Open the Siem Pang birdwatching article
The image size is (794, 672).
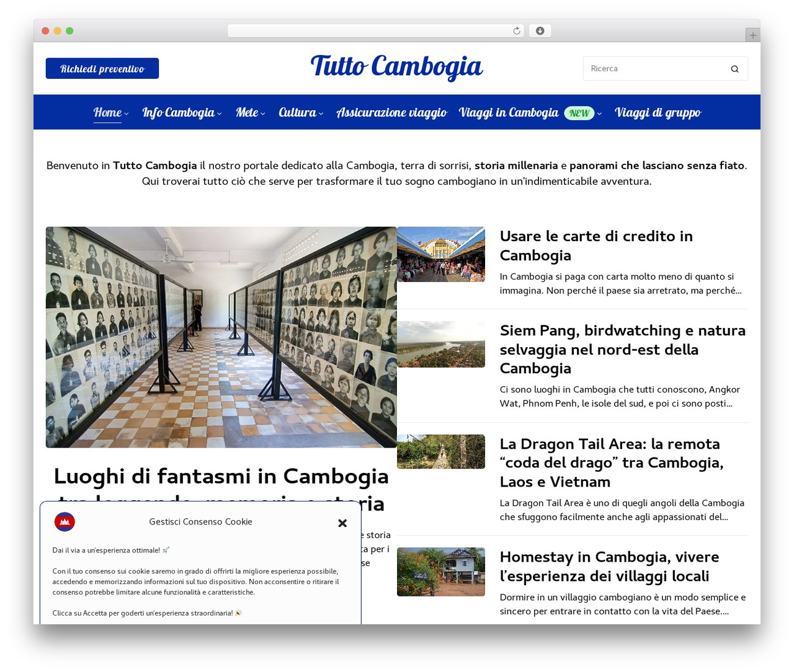point(623,349)
